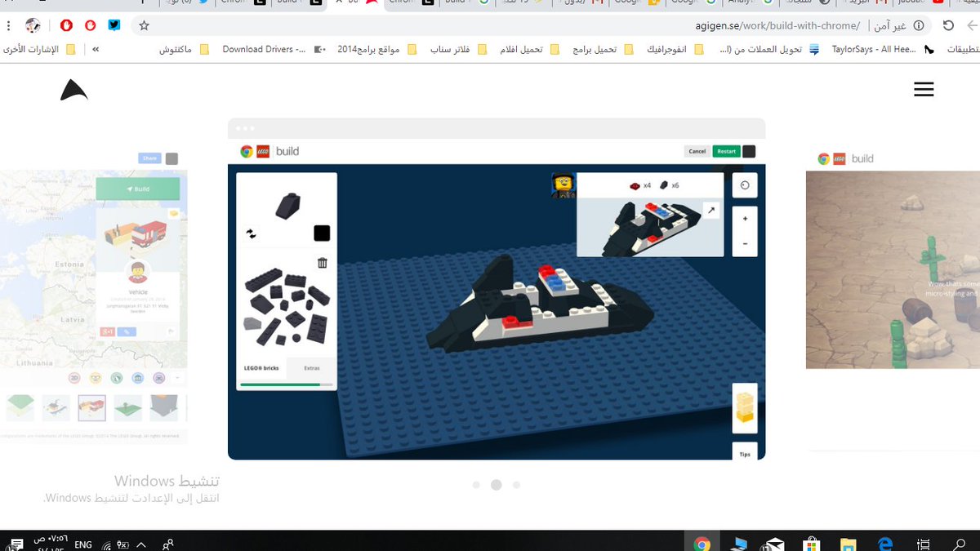Go to the third carousel slide dot

pos(516,485)
